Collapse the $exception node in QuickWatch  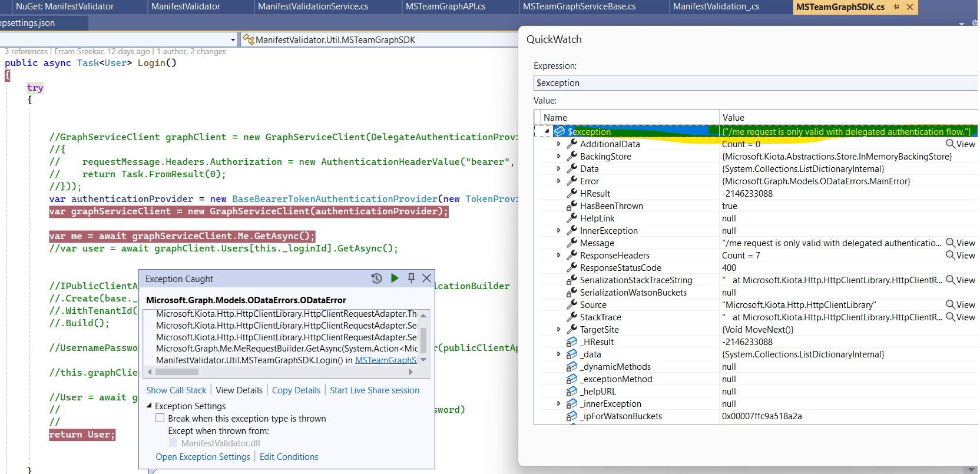coord(547,131)
